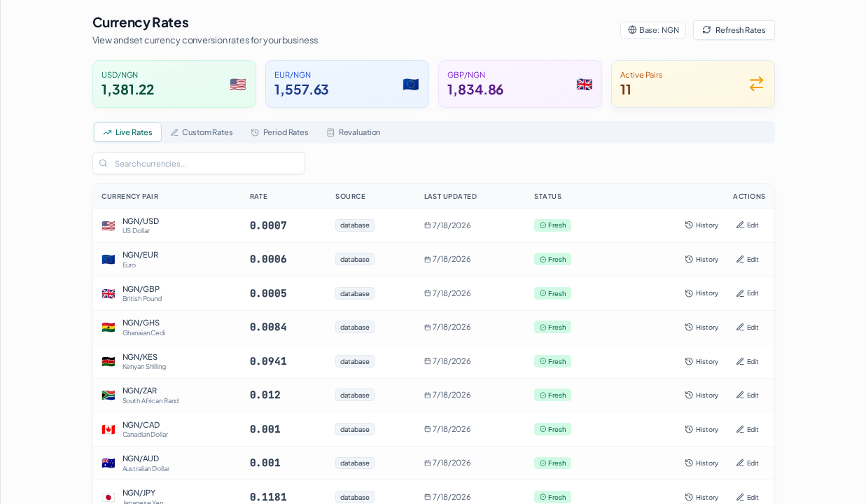View History for NGN/KES
This screenshot has height=504, width=866.
(701, 361)
